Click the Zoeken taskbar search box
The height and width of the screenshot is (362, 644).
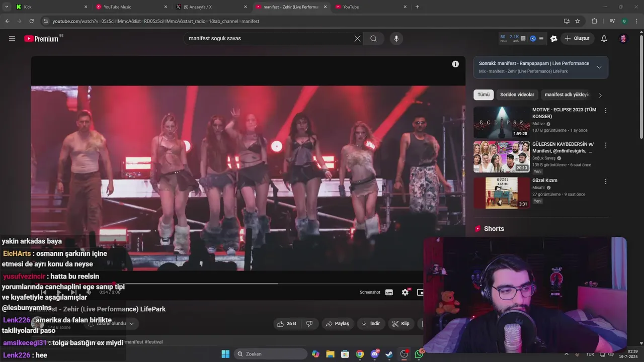click(271, 354)
